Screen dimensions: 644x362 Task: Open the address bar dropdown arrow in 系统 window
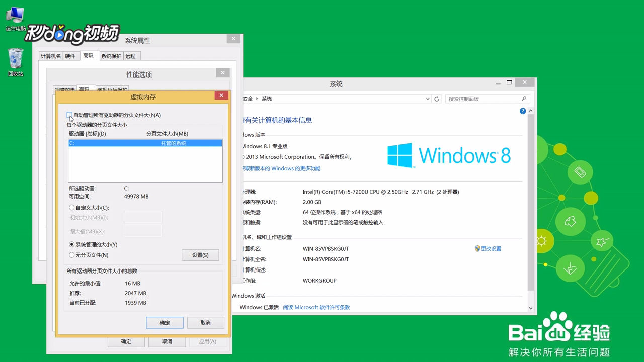pyautogui.click(x=428, y=99)
